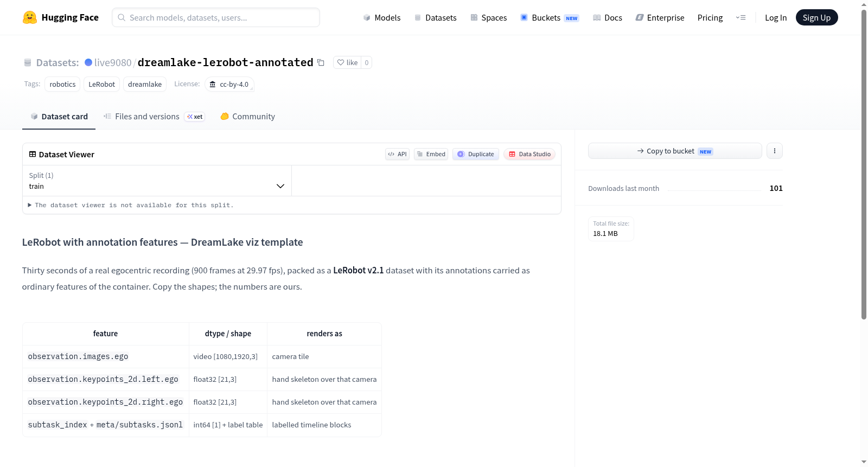Open the Split train dropdown

click(x=157, y=181)
